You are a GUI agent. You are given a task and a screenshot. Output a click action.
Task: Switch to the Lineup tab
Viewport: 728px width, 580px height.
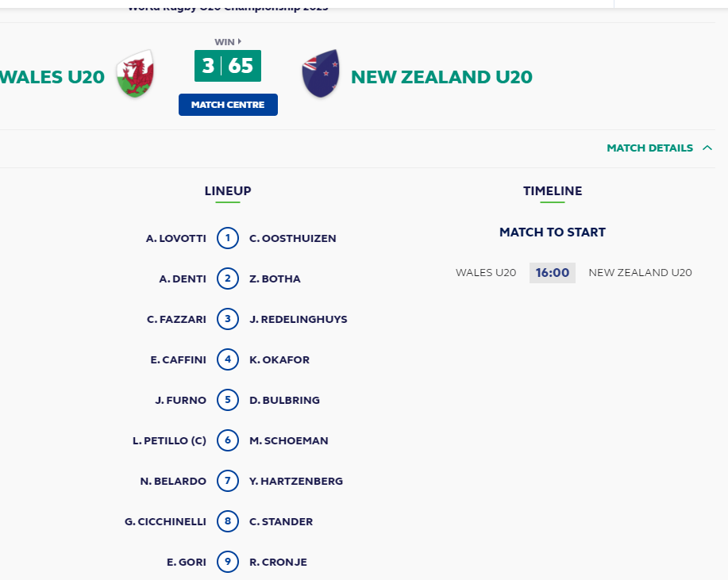point(228,191)
